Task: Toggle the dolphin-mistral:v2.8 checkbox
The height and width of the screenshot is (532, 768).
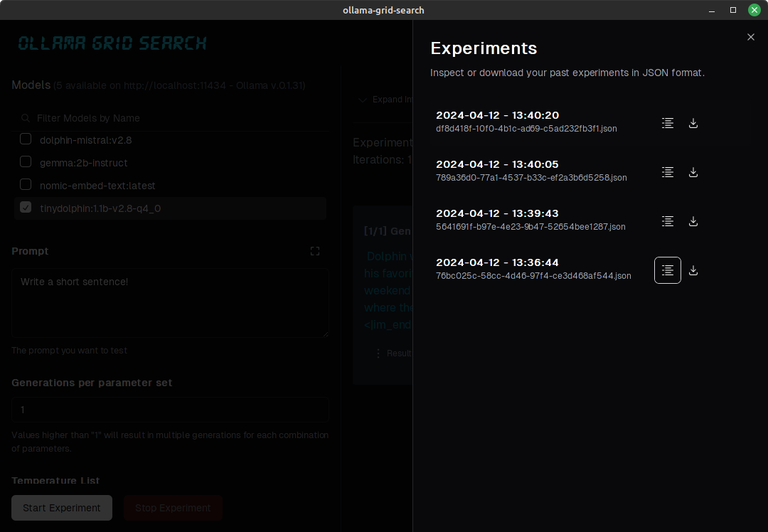Action: pyautogui.click(x=26, y=139)
